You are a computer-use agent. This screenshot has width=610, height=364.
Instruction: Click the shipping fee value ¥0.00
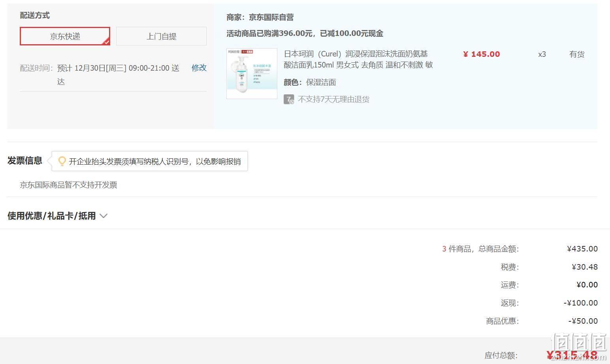[587, 285]
